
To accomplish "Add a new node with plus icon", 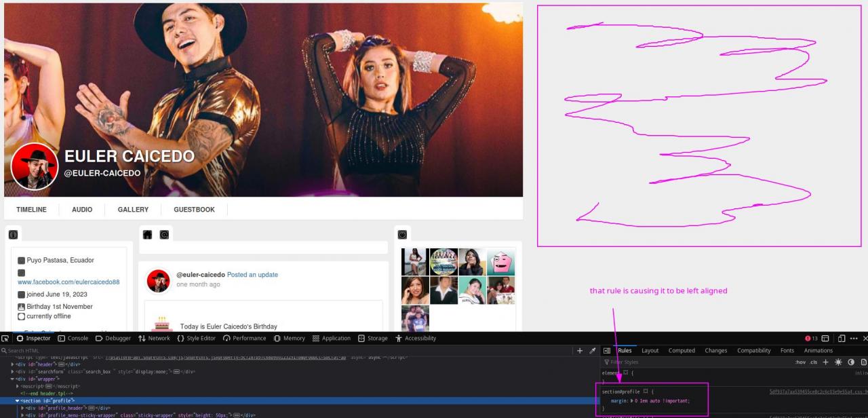I will click(578, 350).
